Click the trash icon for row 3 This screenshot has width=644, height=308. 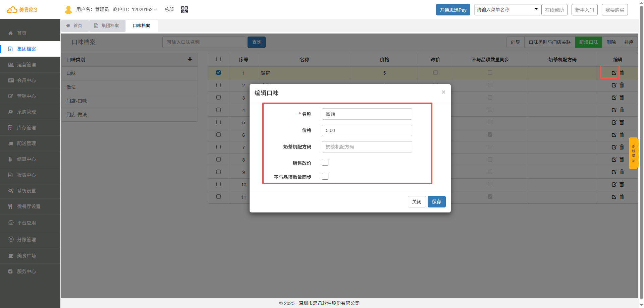622,98
